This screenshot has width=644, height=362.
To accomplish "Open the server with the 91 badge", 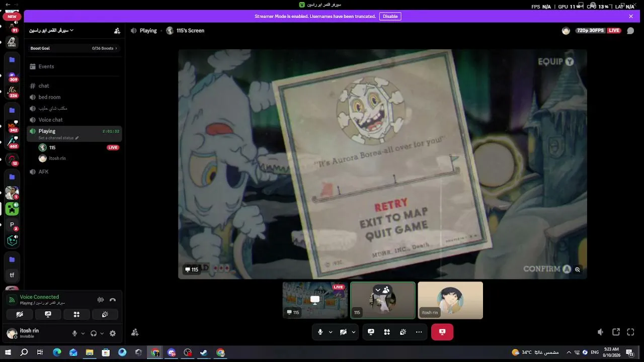I will [x=12, y=25].
